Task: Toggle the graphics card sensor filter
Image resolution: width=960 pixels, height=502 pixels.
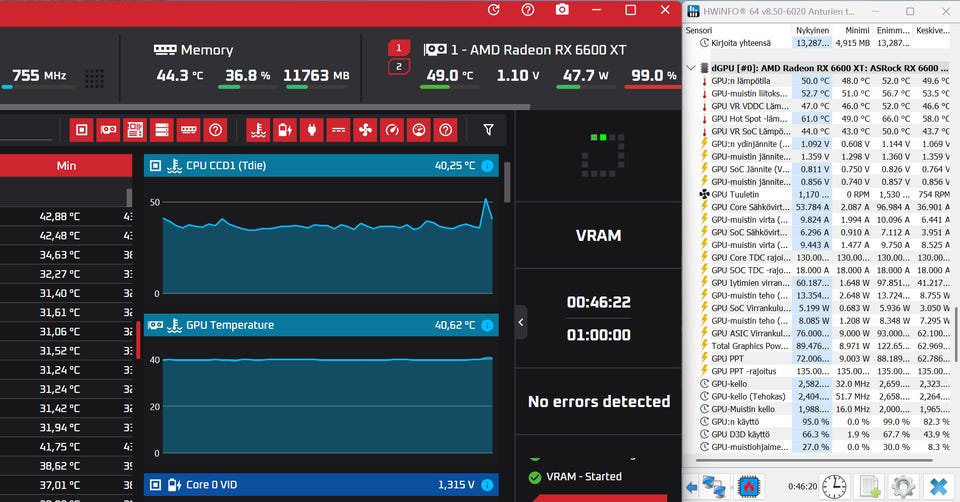Action: [108, 130]
